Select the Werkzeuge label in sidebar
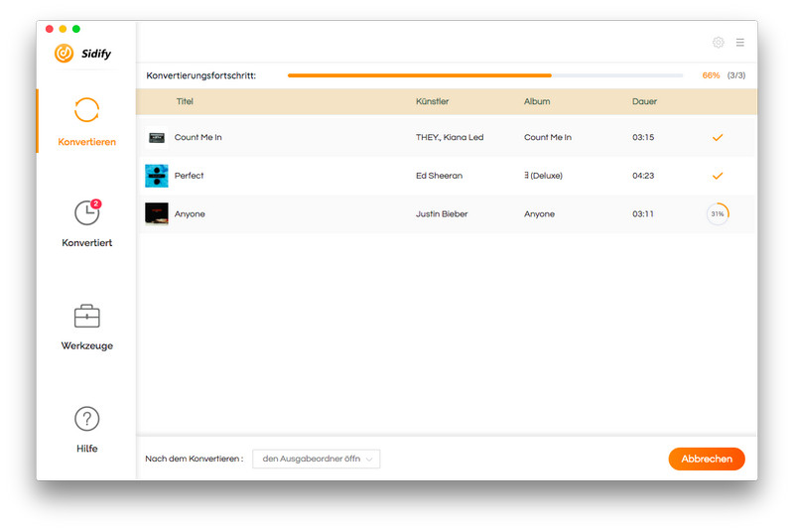This screenshot has width=794, height=532. 86,345
